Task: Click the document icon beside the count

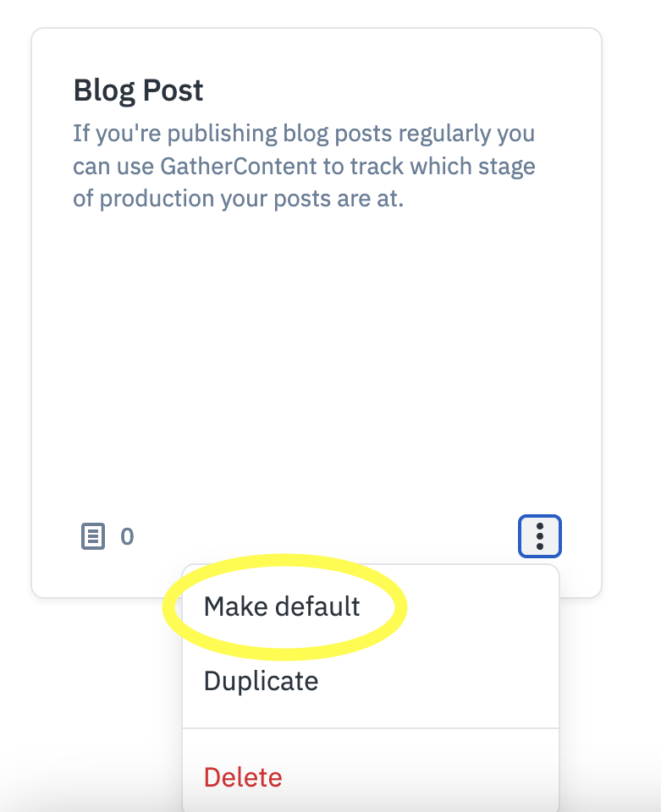Action: (93, 536)
